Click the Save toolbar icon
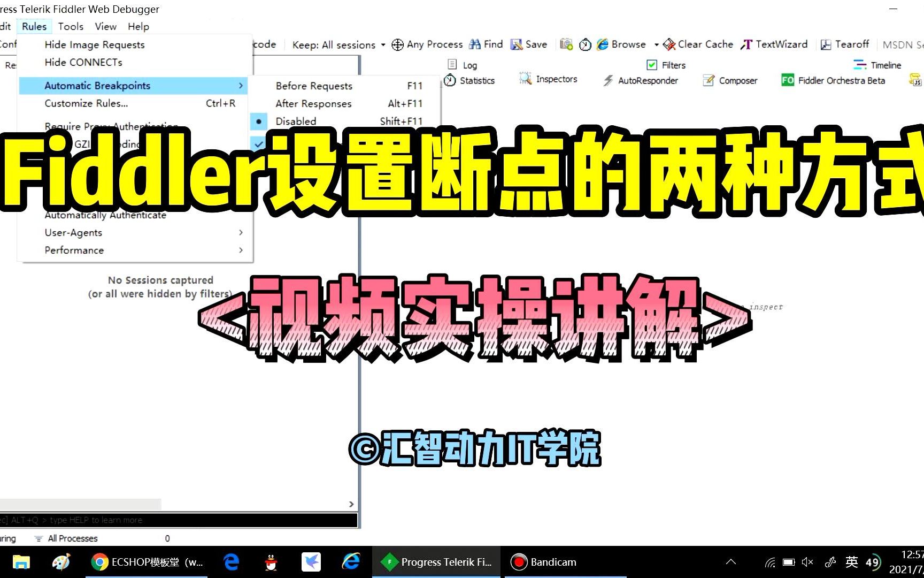The image size is (924, 578). coord(516,44)
